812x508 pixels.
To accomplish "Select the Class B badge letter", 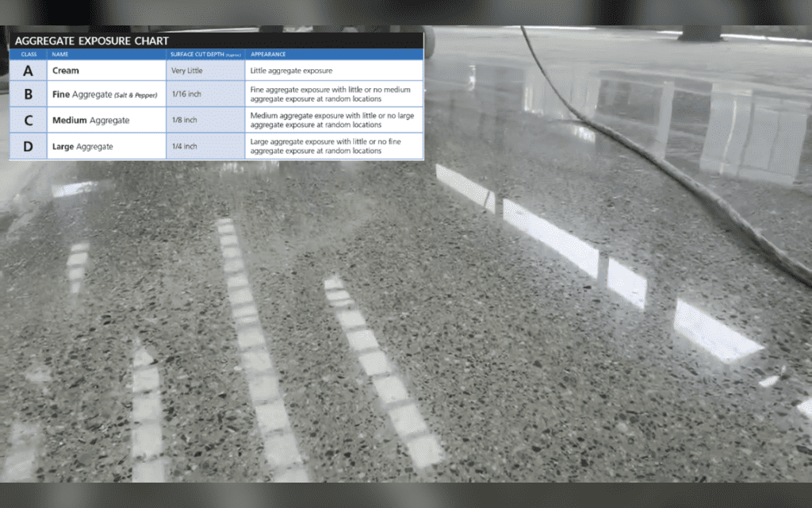I will pyautogui.click(x=28, y=94).
